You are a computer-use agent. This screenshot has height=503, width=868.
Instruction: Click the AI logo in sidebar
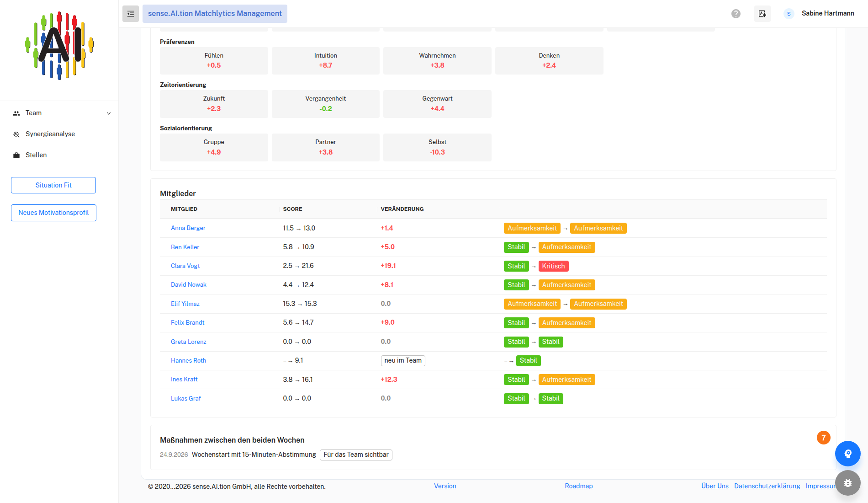click(59, 46)
